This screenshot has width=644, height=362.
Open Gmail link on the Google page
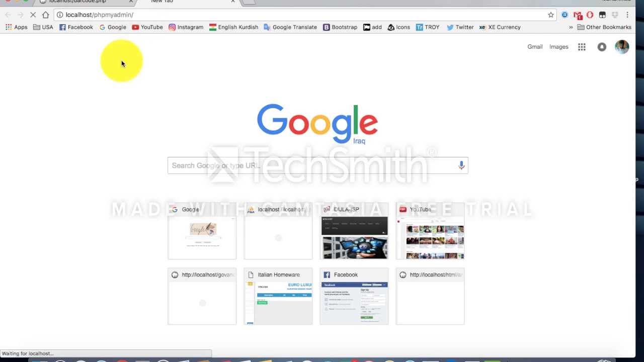[535, 47]
